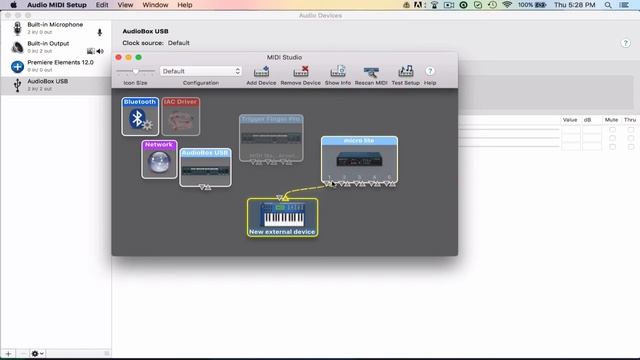
Task: Click default output speaker indicator
Action: tap(100, 51)
